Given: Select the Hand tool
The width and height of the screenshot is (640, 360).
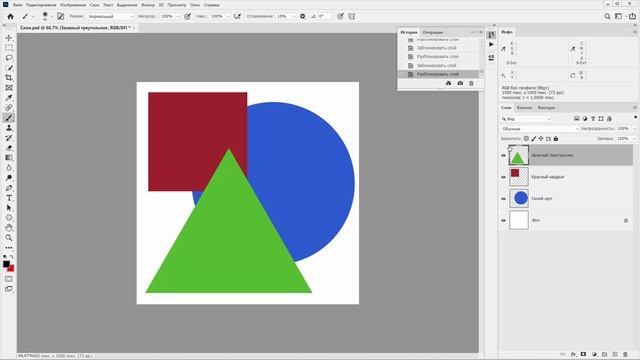Looking at the screenshot, I should pos(9,228).
